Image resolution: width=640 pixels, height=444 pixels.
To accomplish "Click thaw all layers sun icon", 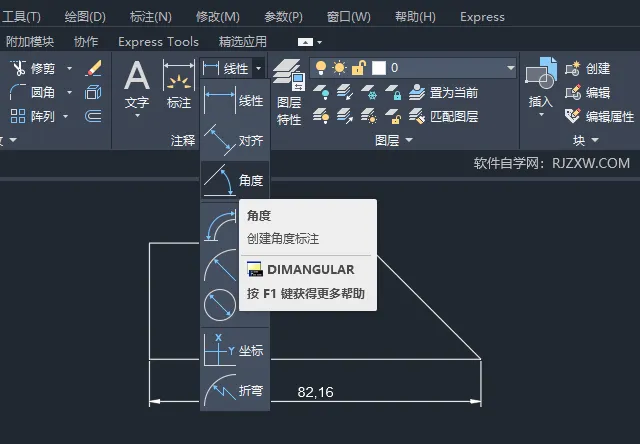I will click(369, 116).
